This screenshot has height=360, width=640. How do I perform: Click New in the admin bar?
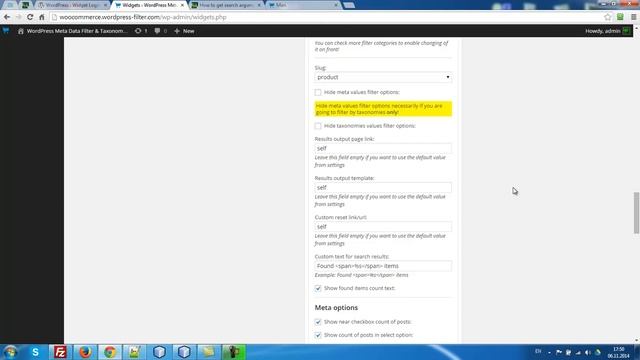coord(184,31)
